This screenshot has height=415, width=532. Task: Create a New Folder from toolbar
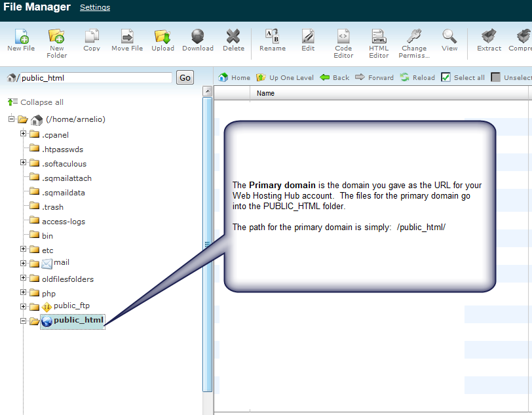coord(56,37)
